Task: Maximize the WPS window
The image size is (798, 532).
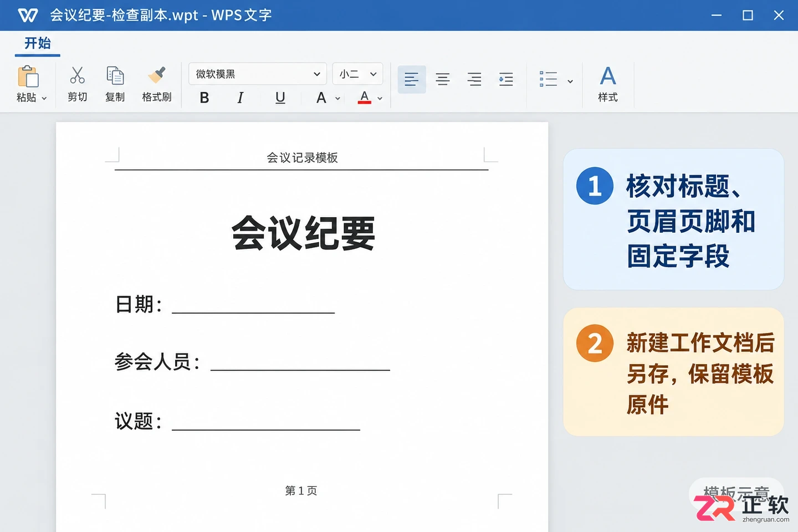Action: pyautogui.click(x=748, y=16)
